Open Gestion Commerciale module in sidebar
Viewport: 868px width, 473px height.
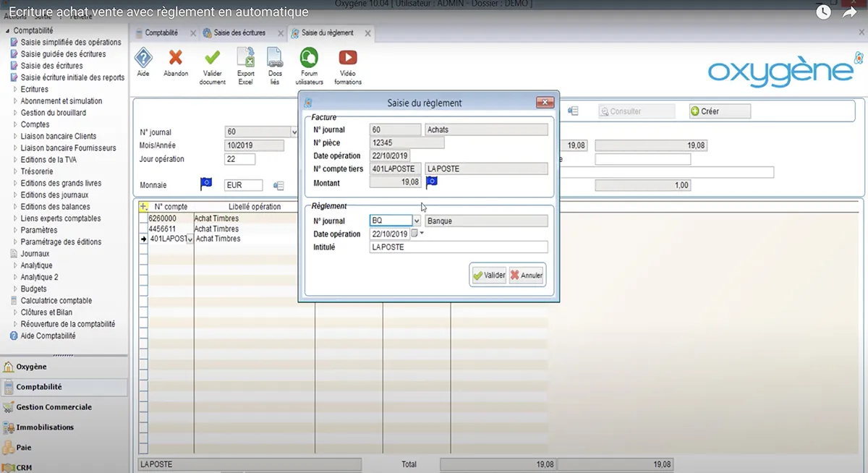pyautogui.click(x=54, y=407)
